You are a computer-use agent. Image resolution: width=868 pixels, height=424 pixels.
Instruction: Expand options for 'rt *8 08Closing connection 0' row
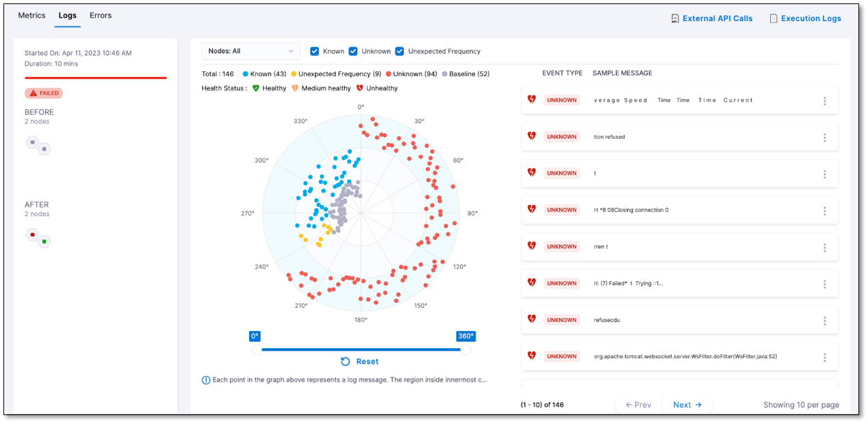[824, 211]
